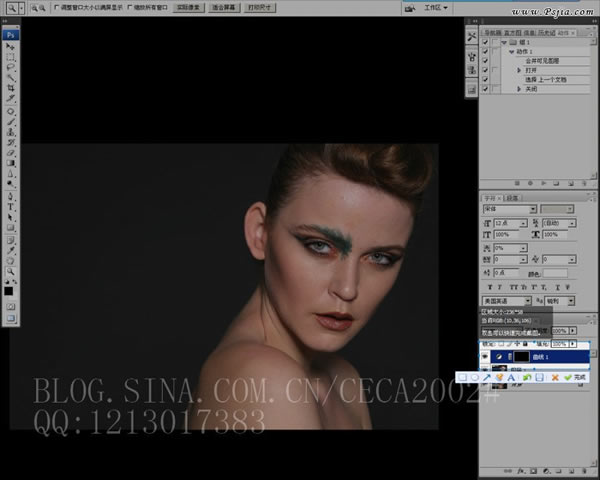Select the Clone Stamp tool
This screenshot has height=480, width=600.
pos(10,132)
